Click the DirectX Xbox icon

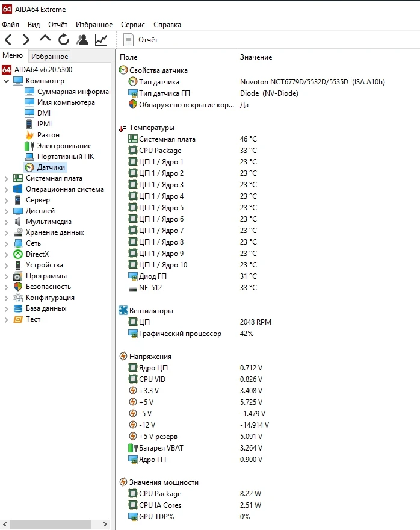tap(18, 254)
